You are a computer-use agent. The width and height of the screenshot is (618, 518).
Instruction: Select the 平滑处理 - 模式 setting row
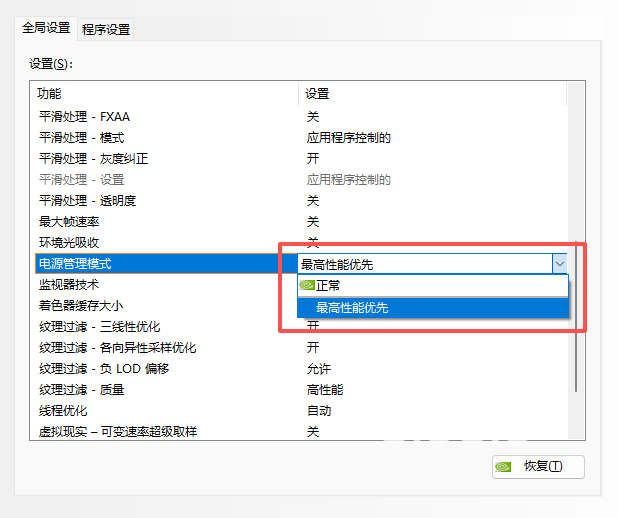pyautogui.click(x=81, y=137)
